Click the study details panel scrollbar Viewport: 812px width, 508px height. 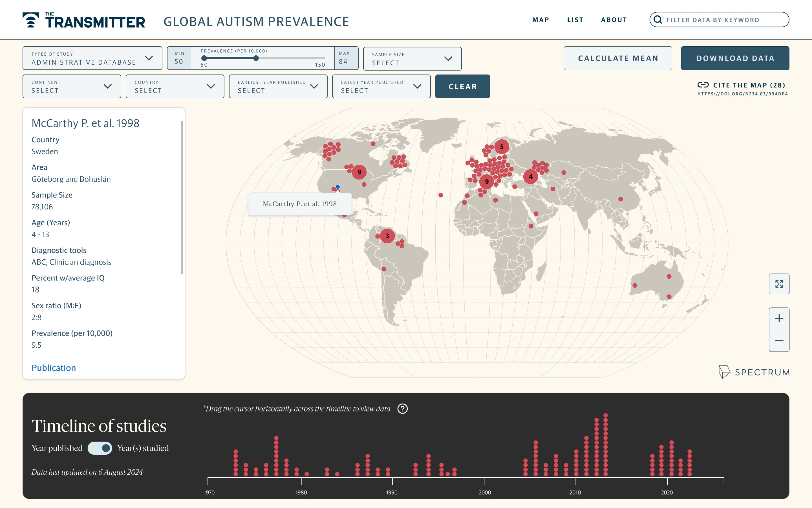182,197
